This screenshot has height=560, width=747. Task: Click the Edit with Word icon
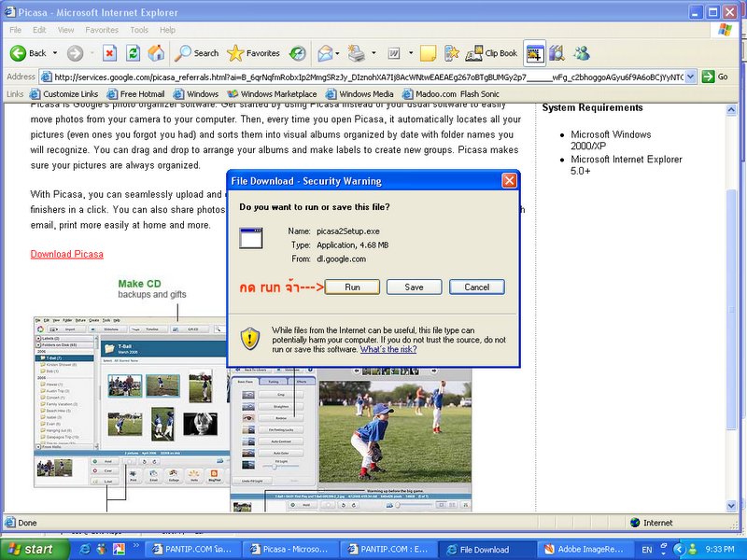coord(394,53)
